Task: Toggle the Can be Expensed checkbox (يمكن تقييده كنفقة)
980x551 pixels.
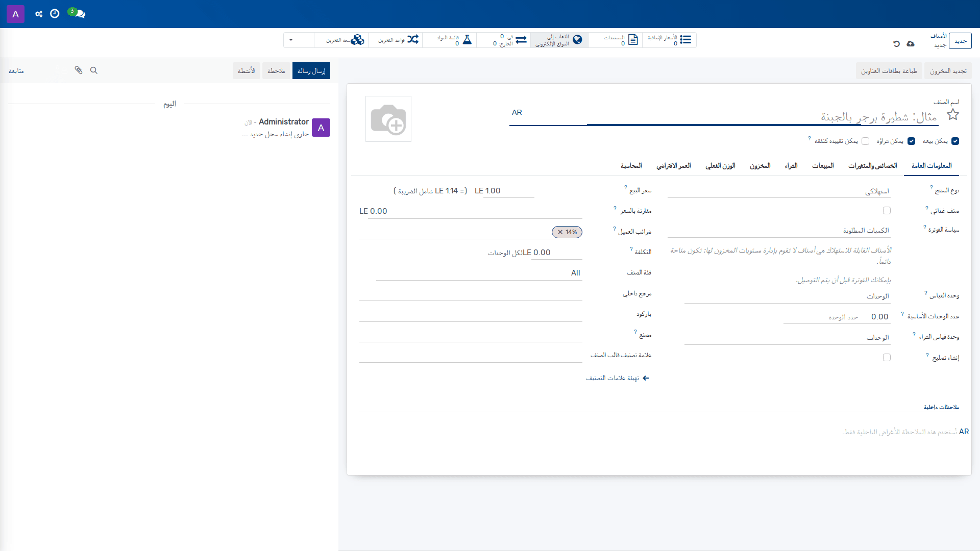Action: (865, 141)
